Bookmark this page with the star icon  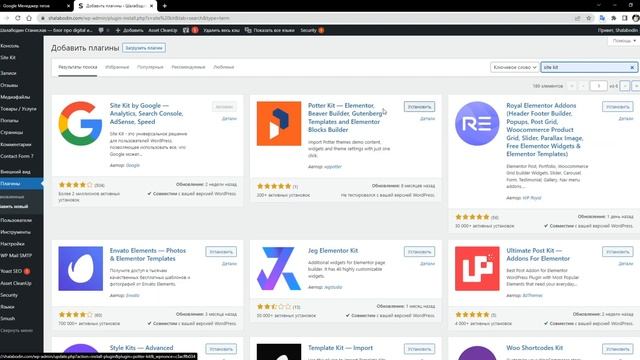tap(589, 18)
